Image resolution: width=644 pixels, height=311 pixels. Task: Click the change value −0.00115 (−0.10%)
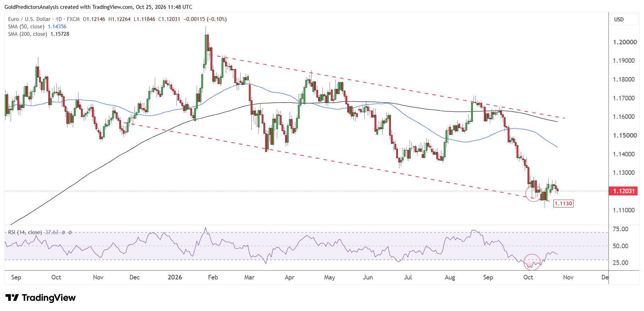(205, 19)
